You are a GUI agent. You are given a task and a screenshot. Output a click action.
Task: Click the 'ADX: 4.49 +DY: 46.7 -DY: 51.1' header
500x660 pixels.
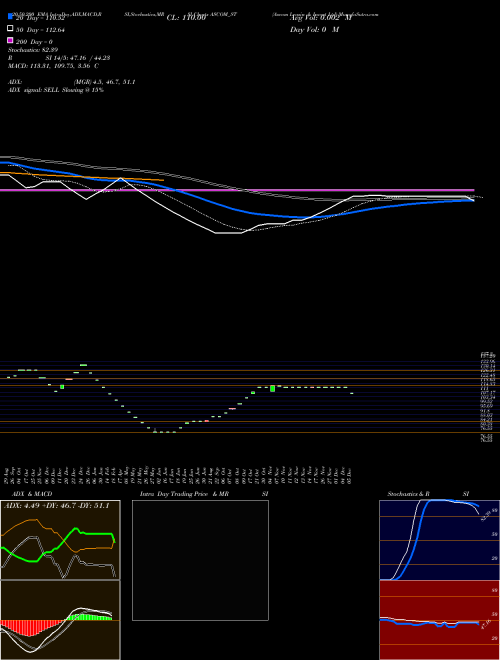(x=57, y=506)
